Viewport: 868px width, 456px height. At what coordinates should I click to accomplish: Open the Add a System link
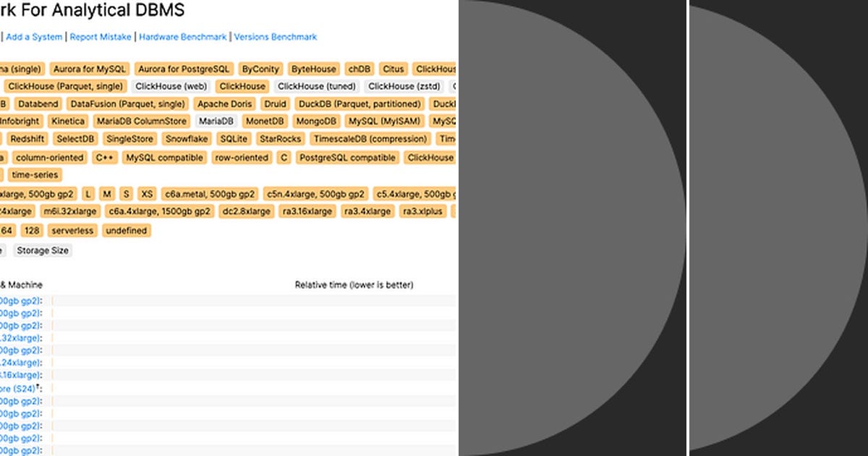point(33,37)
